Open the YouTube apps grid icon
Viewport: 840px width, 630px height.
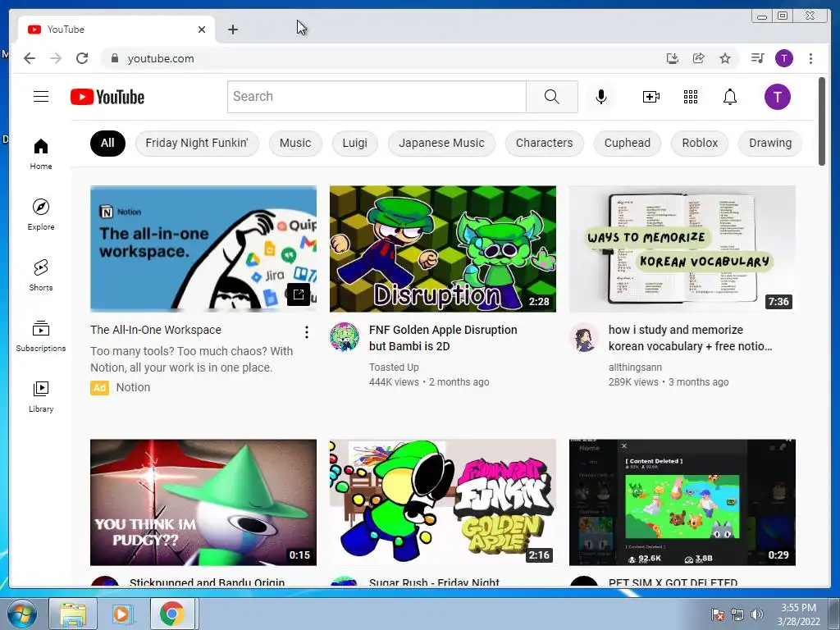pos(691,97)
